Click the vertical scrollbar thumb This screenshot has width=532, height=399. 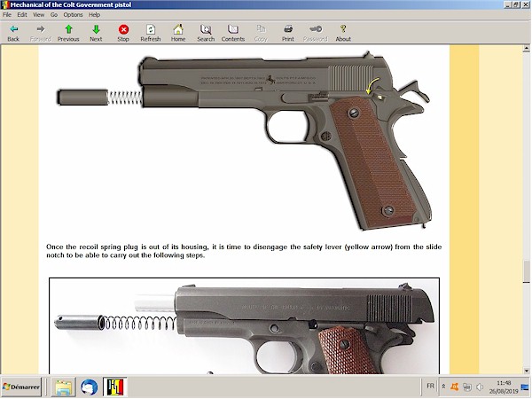[526, 271]
